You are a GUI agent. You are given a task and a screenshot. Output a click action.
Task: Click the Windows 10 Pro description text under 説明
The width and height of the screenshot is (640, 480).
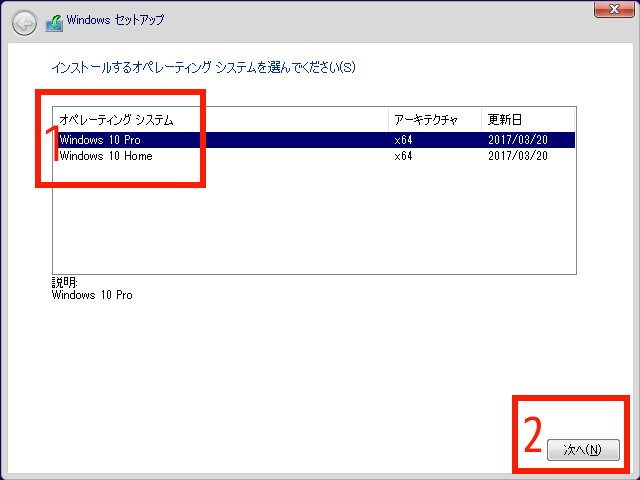pyautogui.click(x=92, y=295)
